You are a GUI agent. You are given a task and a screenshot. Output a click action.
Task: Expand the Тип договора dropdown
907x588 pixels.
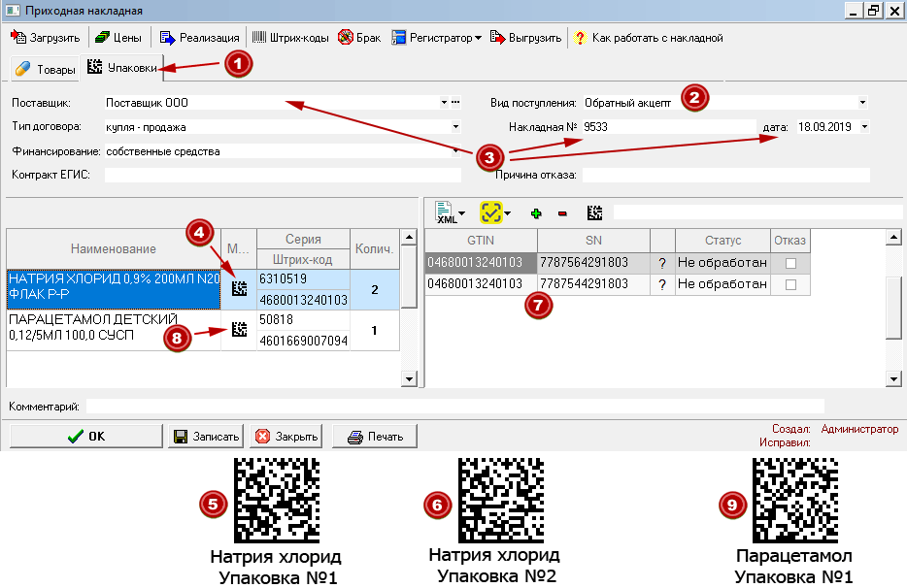(x=455, y=126)
